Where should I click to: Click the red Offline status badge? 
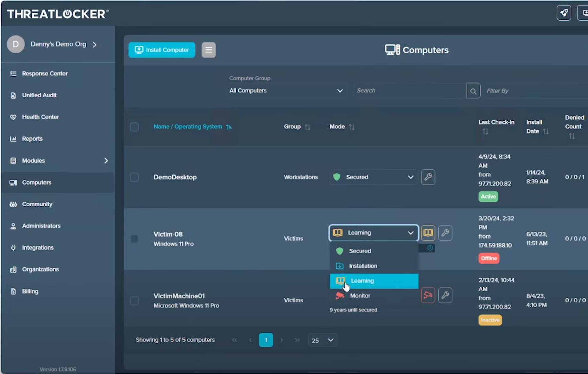[x=489, y=258]
